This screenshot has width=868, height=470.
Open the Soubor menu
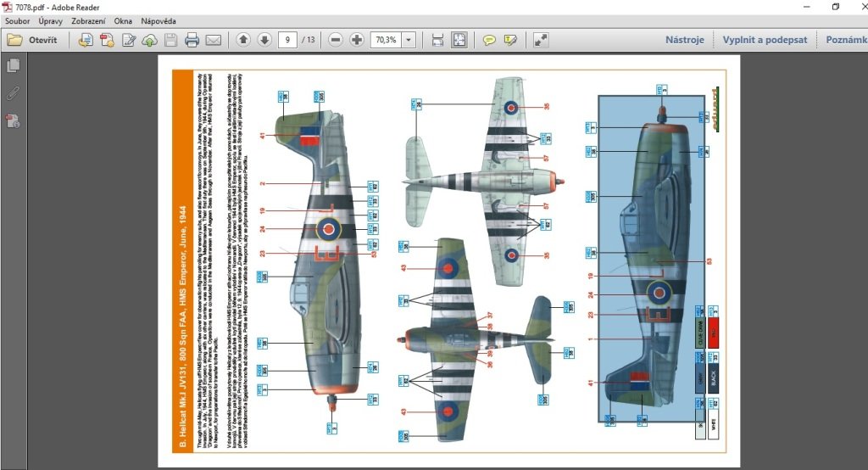18,20
